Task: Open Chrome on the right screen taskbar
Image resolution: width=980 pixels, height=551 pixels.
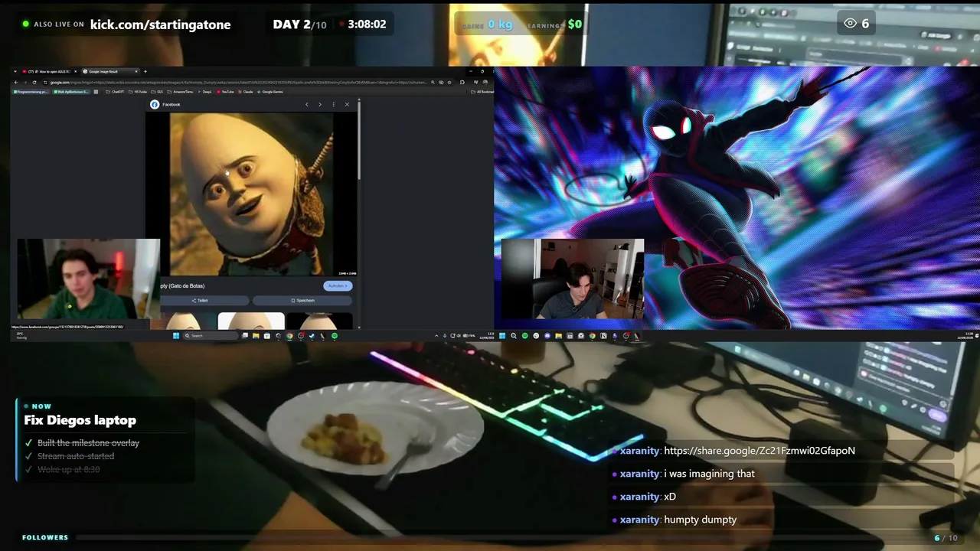Action: 592,335
